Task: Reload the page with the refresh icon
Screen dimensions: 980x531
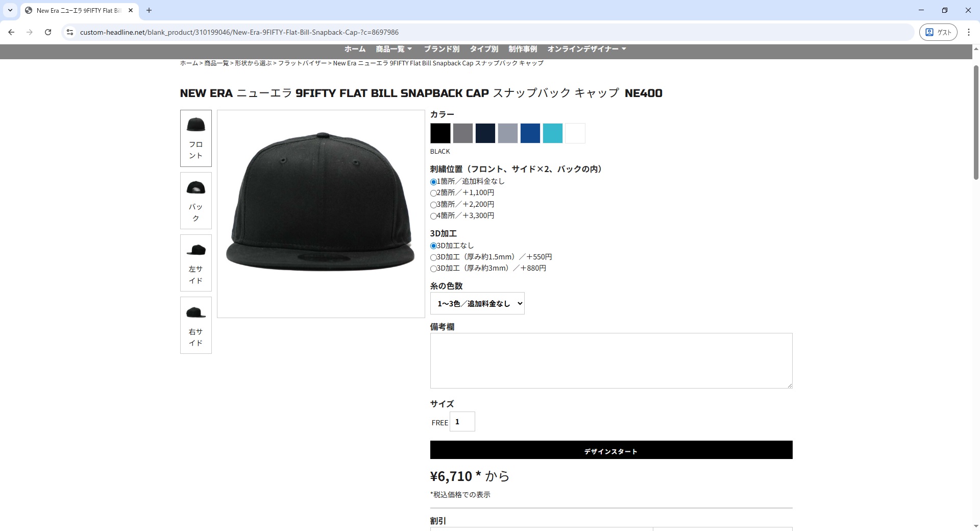Action: point(48,32)
